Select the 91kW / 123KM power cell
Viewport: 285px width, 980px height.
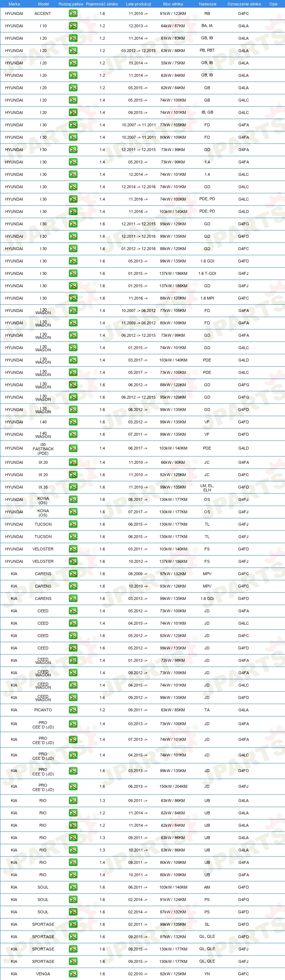173,13
